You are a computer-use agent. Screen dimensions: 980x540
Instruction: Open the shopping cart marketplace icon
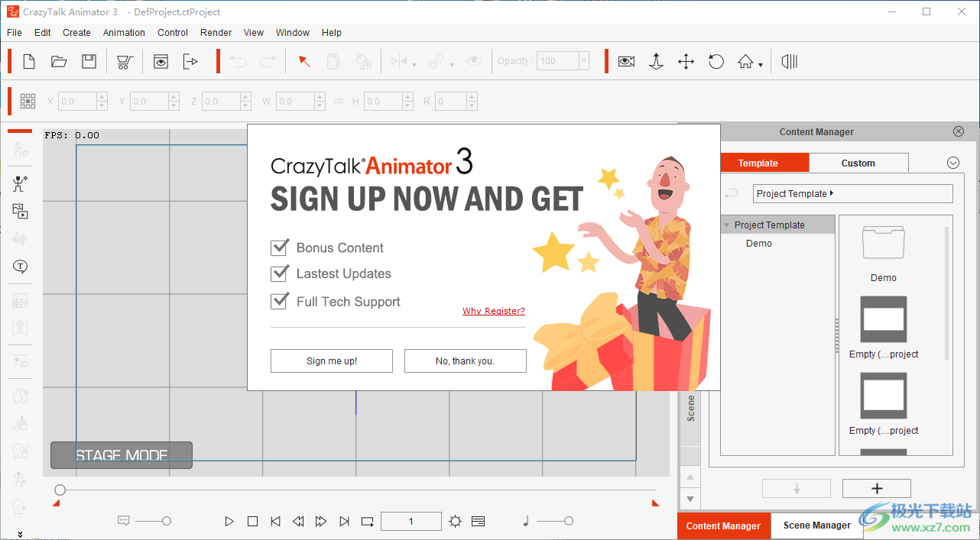(125, 61)
